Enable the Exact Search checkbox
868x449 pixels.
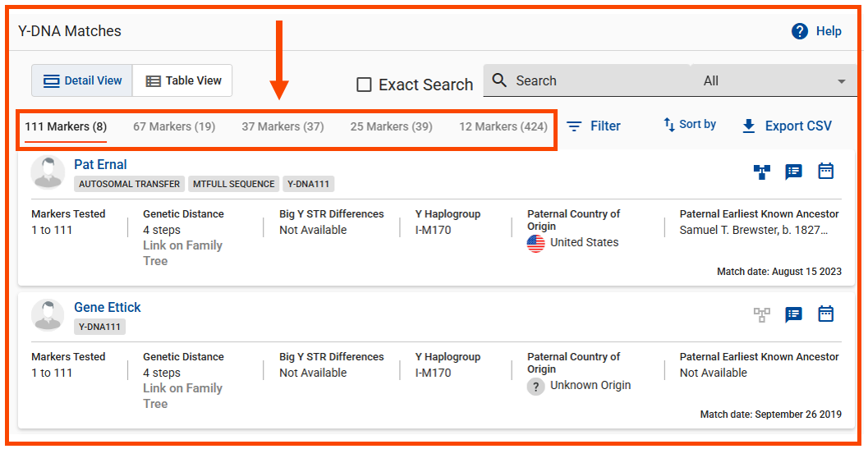coord(364,85)
